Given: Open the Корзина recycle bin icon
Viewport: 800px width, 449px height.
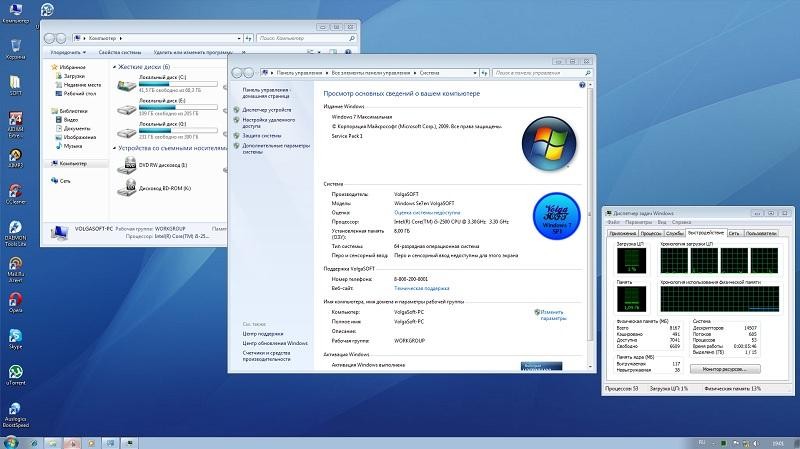Looking at the screenshot, I should point(15,49).
